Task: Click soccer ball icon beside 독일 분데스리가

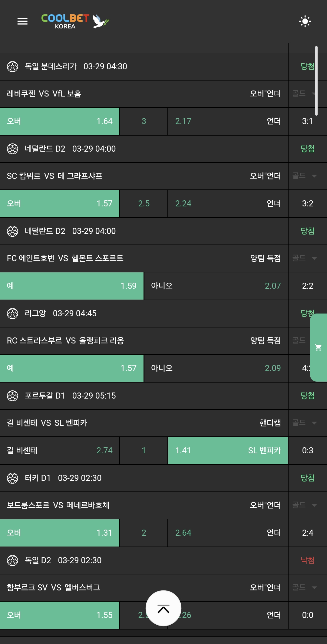Action: [x=12, y=67]
